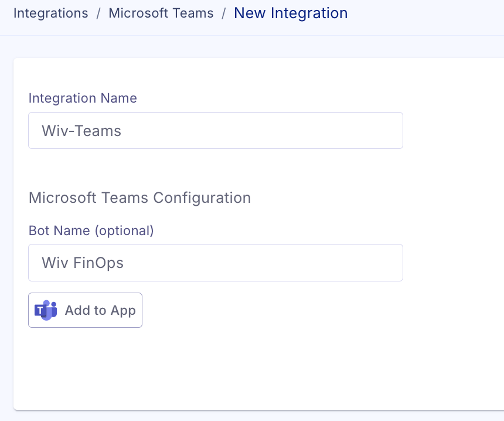Go to Microsoft Teams breadcrumb
Viewport: 504px width, 421px height.
[x=161, y=13]
